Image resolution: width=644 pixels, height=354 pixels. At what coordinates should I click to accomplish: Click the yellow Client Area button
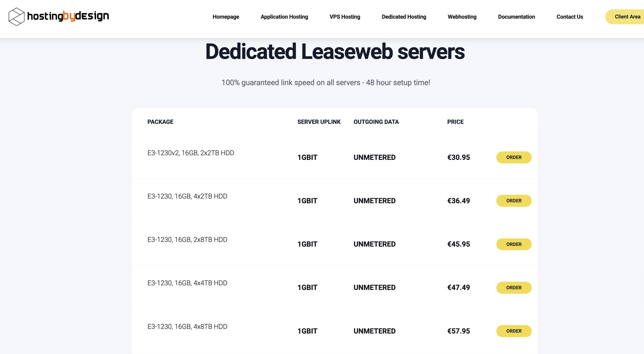624,17
